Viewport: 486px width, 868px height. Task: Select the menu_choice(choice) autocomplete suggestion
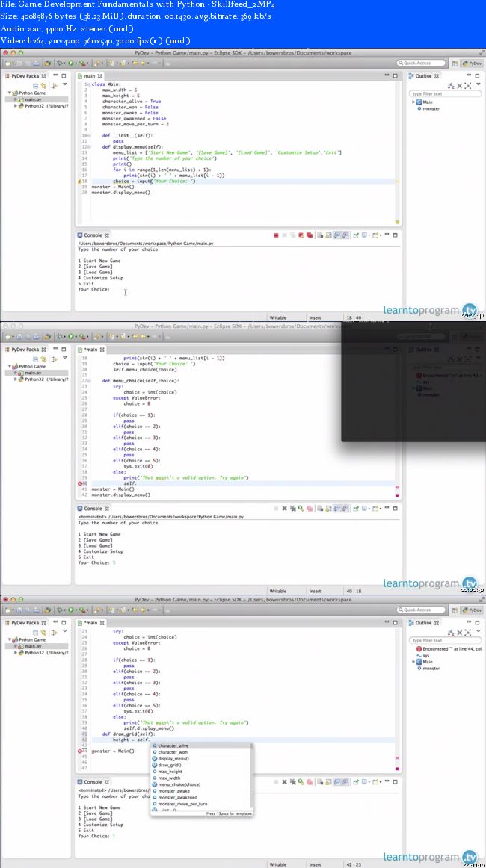pos(179,784)
